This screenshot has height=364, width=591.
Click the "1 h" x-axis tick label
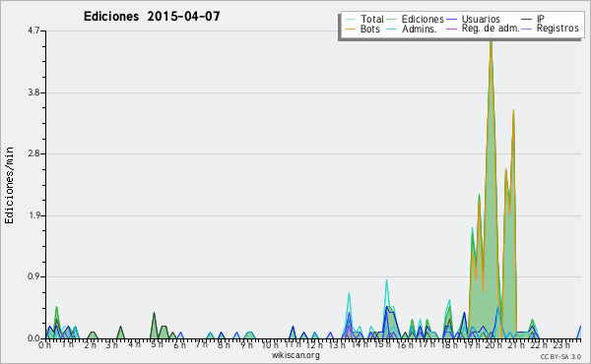pyautogui.click(x=67, y=344)
